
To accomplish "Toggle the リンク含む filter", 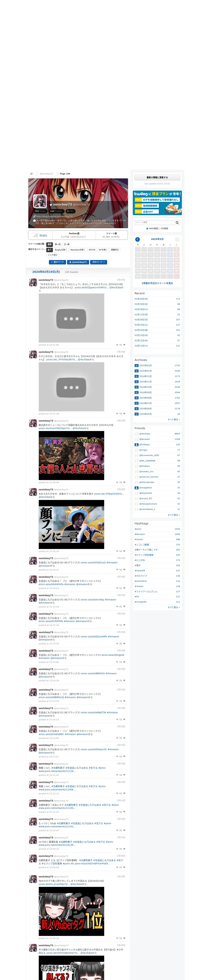I will (x=53, y=255).
